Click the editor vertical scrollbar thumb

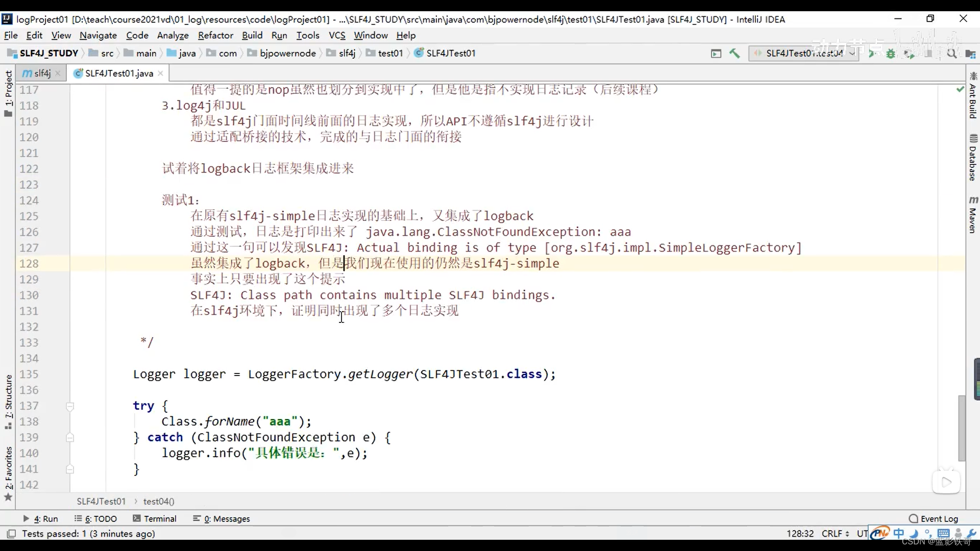click(962, 428)
